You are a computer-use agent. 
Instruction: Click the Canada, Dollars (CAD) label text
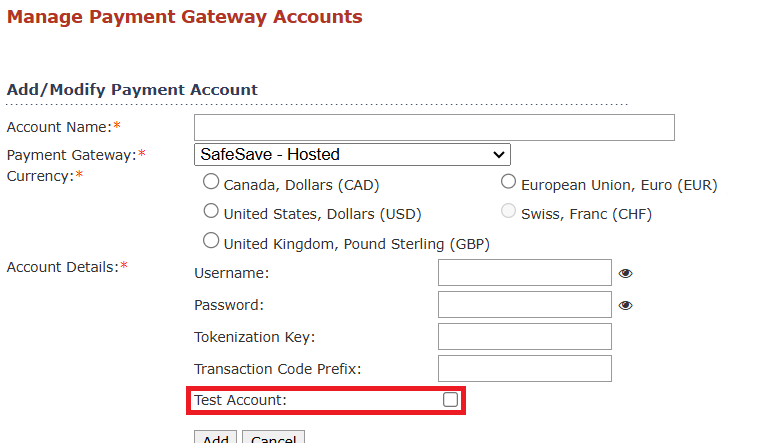pos(301,185)
